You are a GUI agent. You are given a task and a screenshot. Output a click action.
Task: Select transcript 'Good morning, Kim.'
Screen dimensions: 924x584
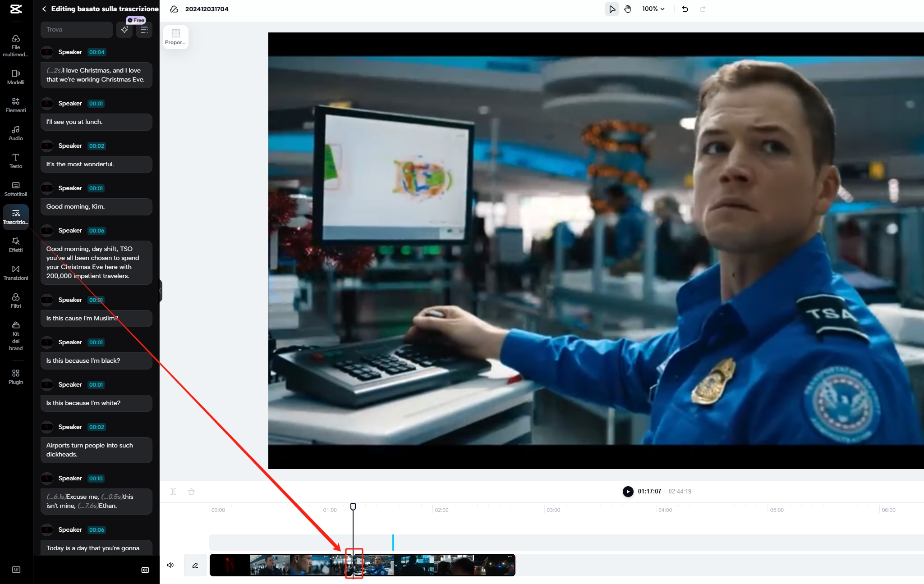pyautogui.click(x=97, y=207)
